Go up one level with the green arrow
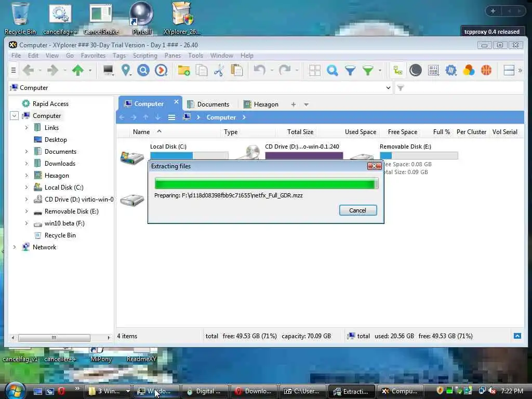 (78, 70)
